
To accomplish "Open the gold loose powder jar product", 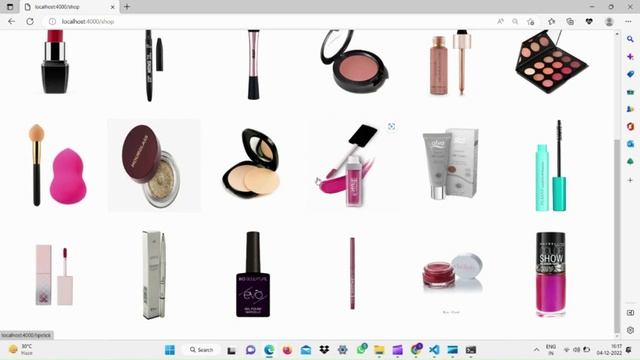I will [x=154, y=165].
